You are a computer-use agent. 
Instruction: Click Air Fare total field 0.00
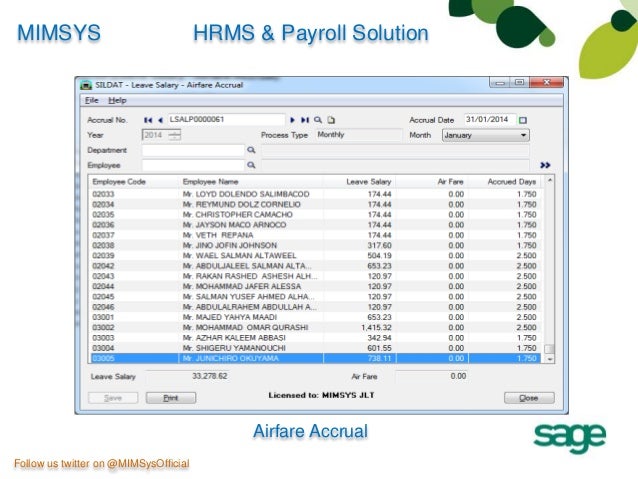[432, 376]
